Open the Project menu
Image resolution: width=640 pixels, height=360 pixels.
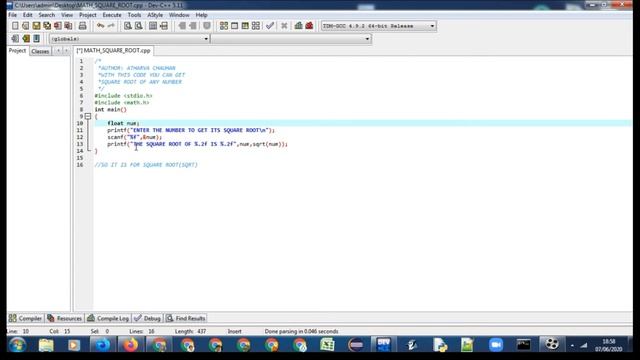[88, 15]
